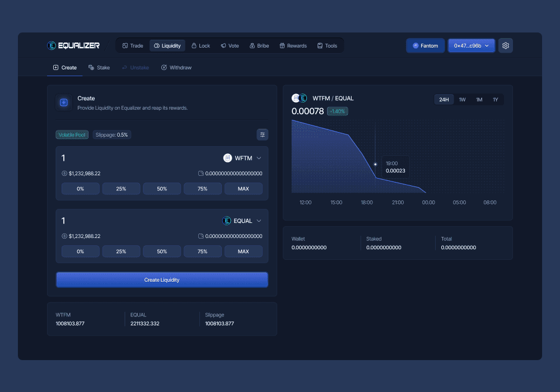Click the EQUAL 2211332.332 value
This screenshot has width=560, height=392.
coord(144,324)
